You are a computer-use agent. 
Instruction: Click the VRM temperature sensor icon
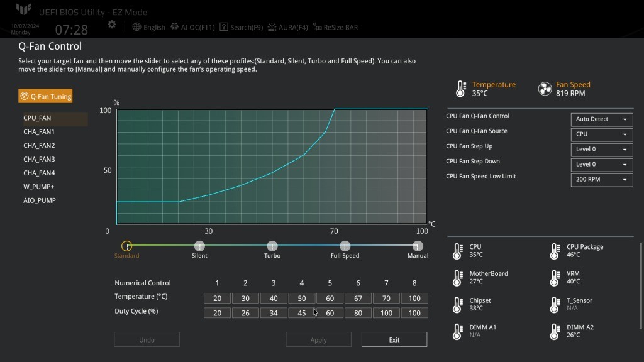(x=555, y=278)
